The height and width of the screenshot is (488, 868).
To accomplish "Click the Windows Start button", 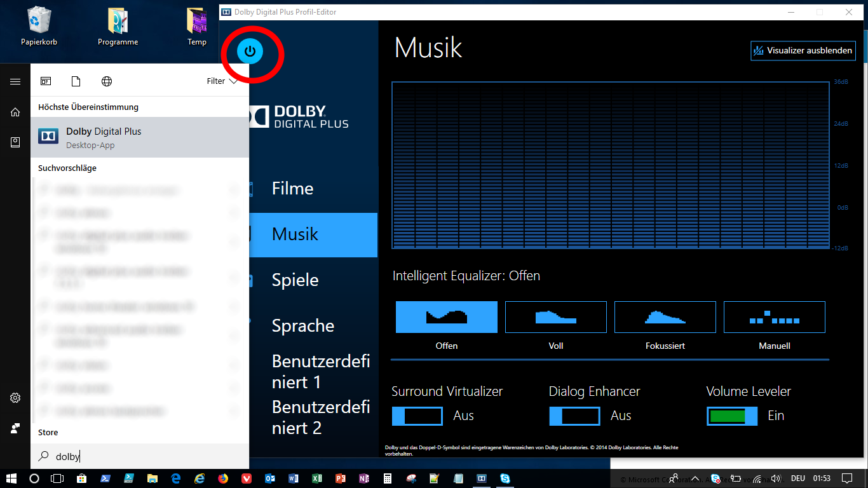I will (11, 478).
